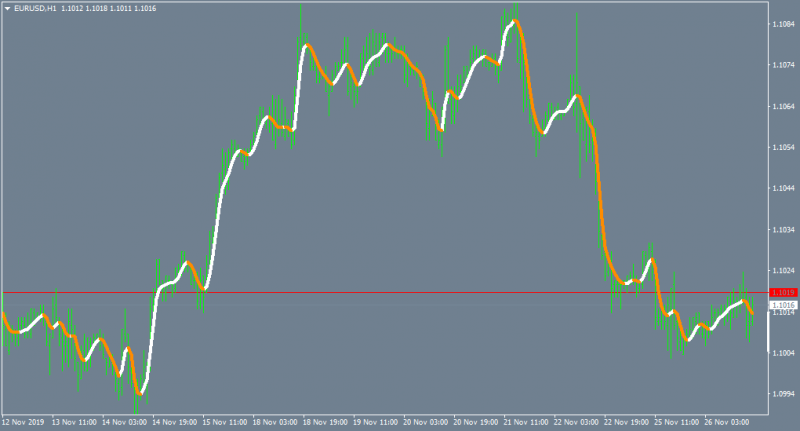
Task: Click the 1.1004 price scale value
Action: tap(783, 353)
